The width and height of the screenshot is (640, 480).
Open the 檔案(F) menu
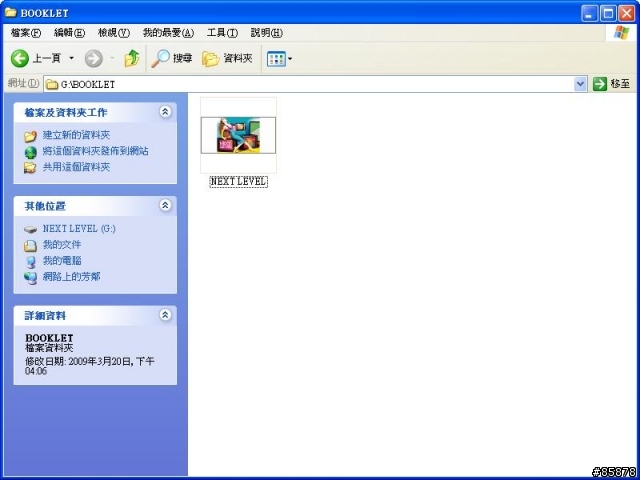pos(26,33)
